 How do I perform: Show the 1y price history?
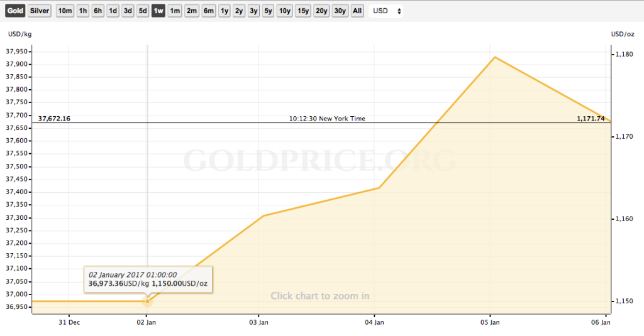(225, 11)
